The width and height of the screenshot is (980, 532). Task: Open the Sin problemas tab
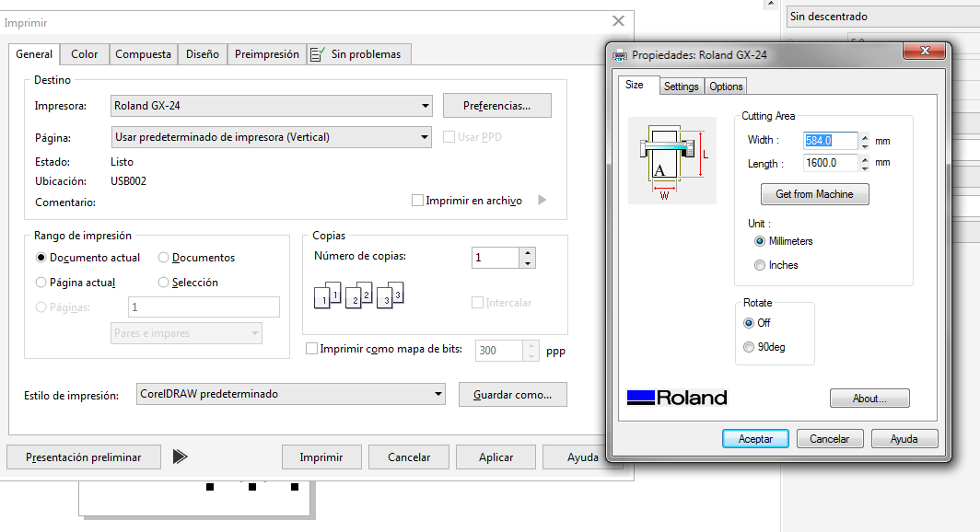coord(359,54)
